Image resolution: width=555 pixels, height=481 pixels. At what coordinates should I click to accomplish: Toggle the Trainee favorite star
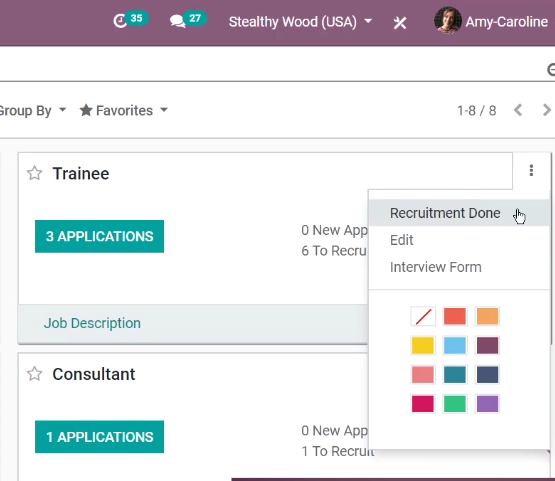[35, 173]
